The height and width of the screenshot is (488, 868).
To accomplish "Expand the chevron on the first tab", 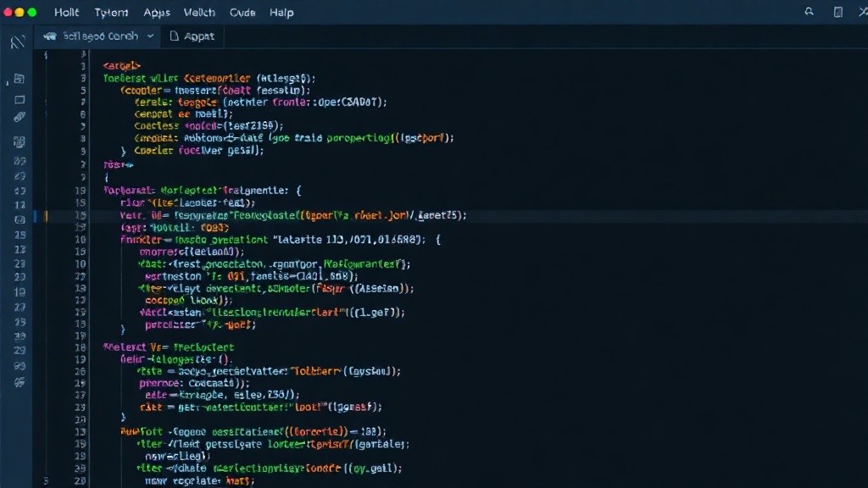I will [150, 36].
